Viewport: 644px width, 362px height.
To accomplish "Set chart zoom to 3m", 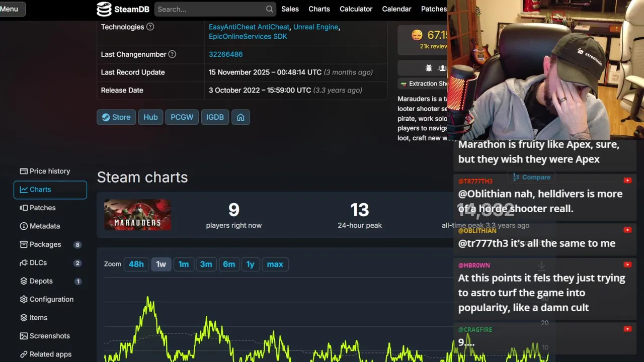I will click(206, 264).
